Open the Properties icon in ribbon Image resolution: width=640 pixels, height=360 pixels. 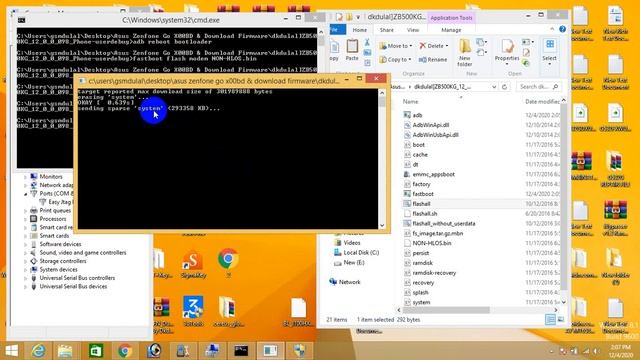(x=507, y=51)
